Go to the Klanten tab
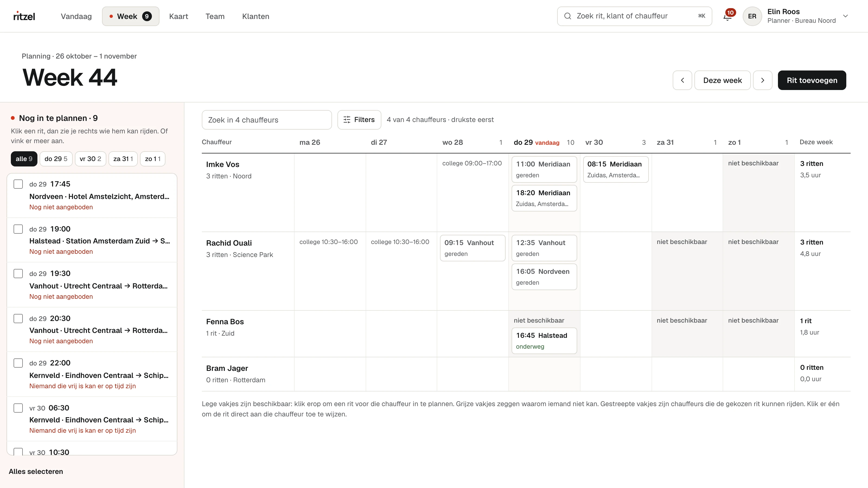 (256, 16)
